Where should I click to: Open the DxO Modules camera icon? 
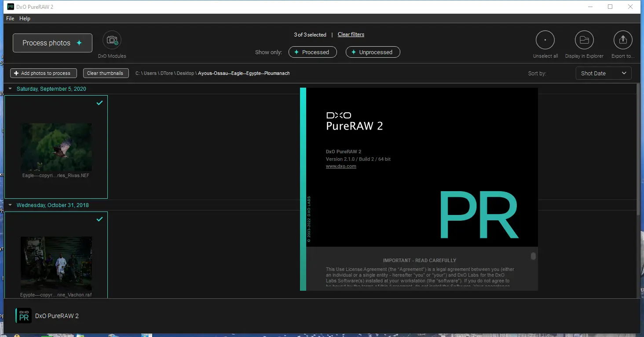tap(112, 40)
